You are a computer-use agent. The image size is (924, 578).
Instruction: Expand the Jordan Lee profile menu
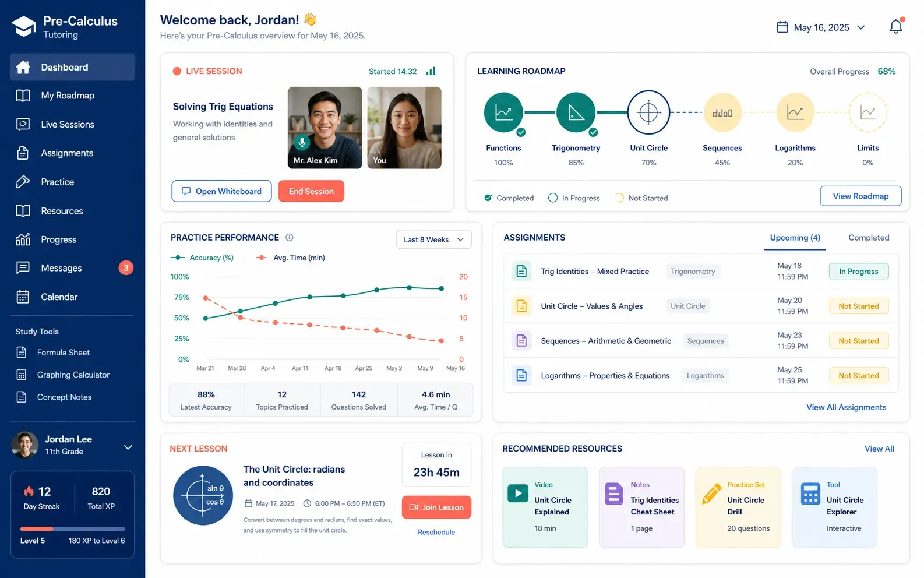(128, 447)
